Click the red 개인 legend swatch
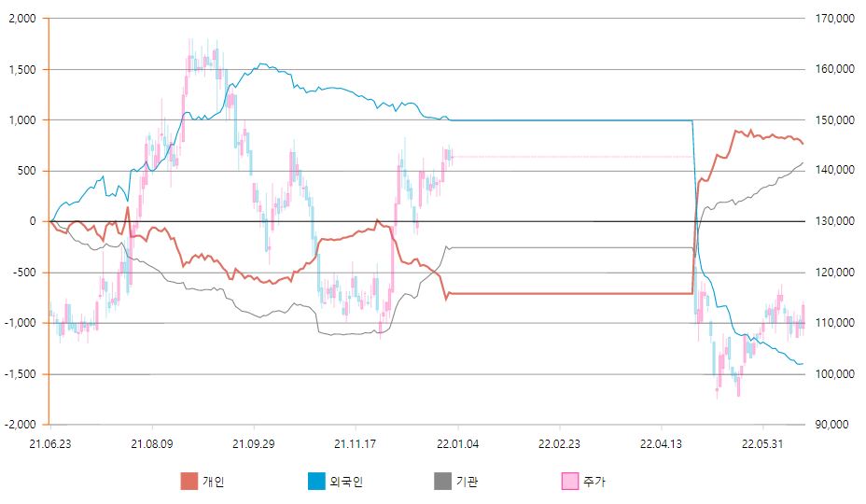This screenshot has width=866, height=504. click(189, 481)
